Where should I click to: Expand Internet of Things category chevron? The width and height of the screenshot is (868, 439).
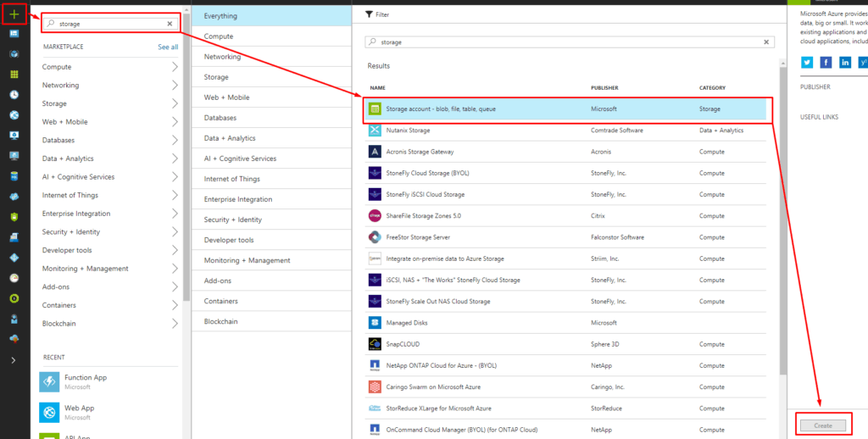(x=175, y=195)
